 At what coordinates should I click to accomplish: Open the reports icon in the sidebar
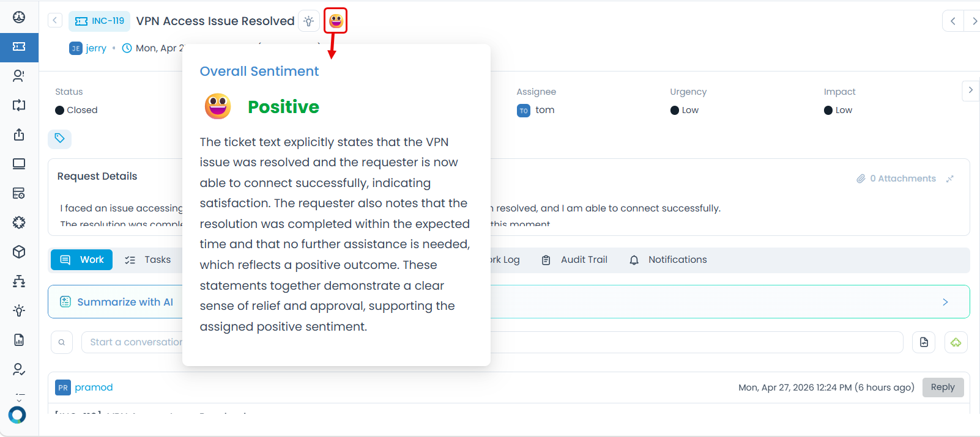[19, 340]
